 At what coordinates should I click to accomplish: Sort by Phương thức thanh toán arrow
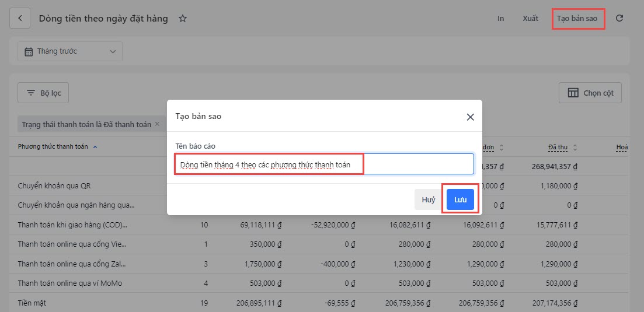(95, 147)
